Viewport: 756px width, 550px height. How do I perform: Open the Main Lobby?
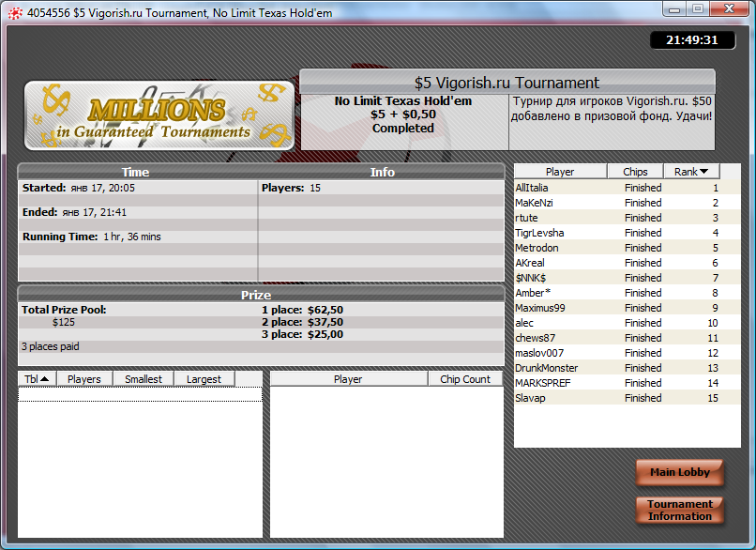click(679, 472)
